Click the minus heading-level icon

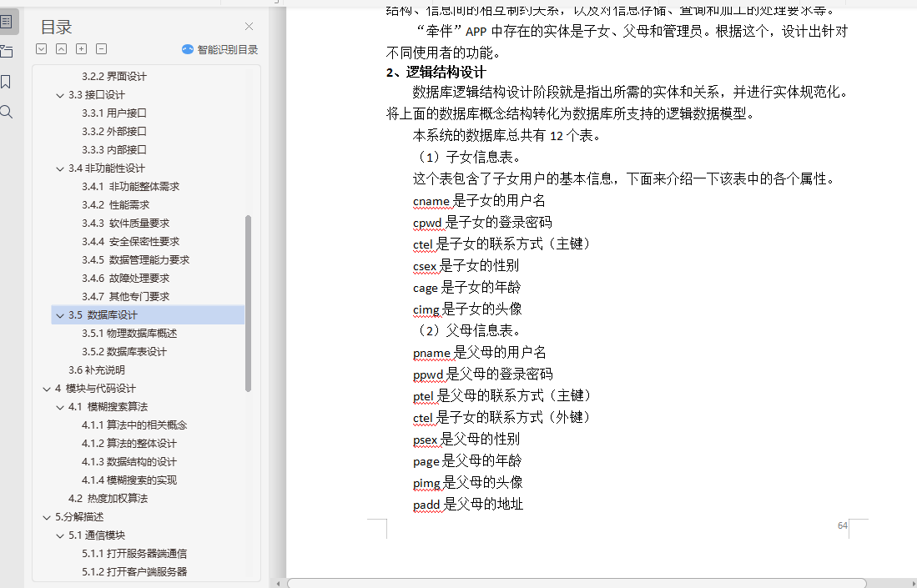(101, 49)
